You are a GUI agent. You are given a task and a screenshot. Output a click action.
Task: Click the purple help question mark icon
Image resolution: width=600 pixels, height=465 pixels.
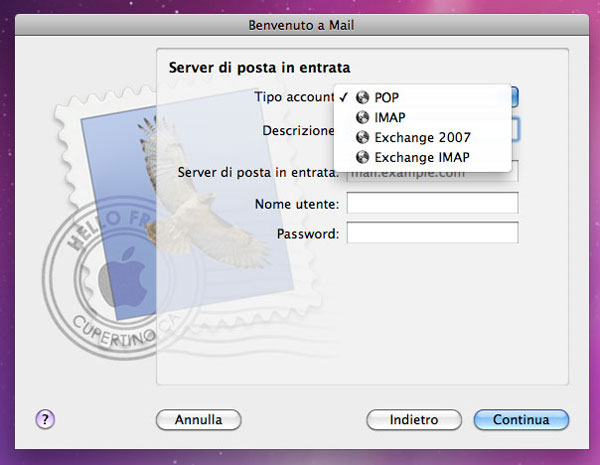click(x=45, y=419)
